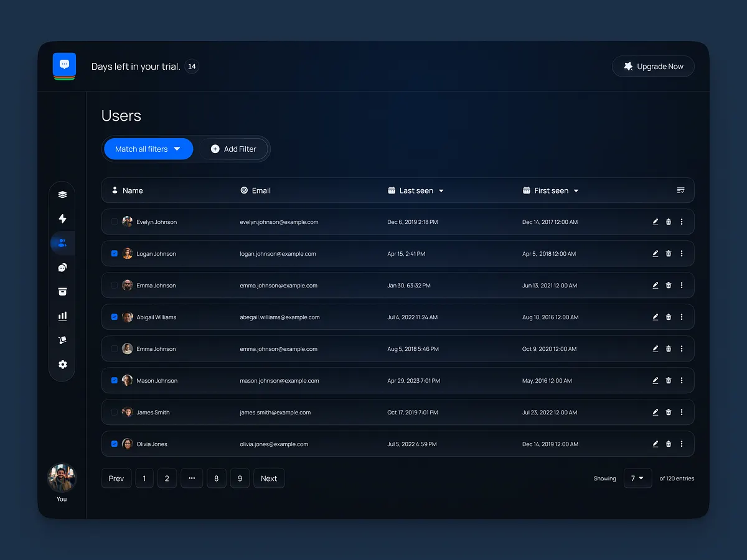Open the entries per page dropdown showing 7
Screen dimensions: 747x560
637,478
